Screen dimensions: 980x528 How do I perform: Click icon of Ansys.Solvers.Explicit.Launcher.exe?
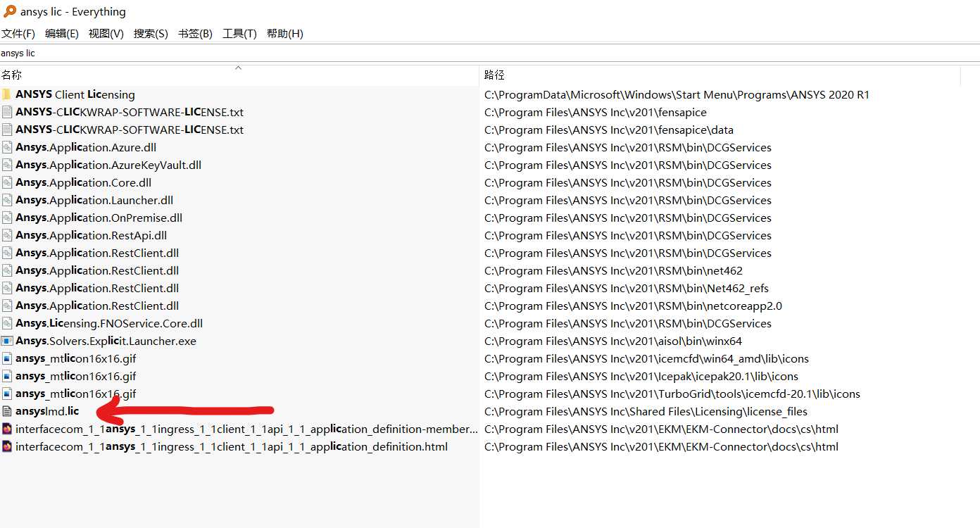(7, 341)
